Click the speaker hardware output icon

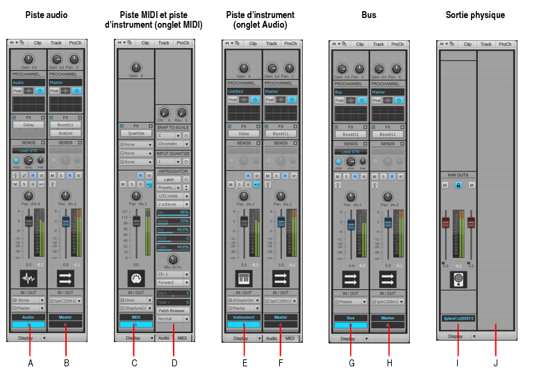tap(458, 280)
